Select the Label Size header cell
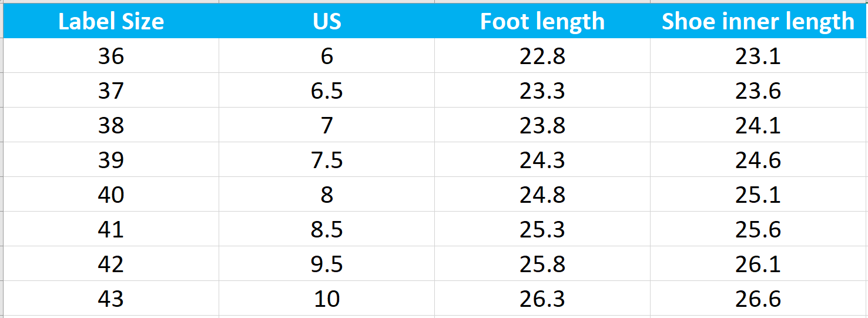 tap(111, 22)
